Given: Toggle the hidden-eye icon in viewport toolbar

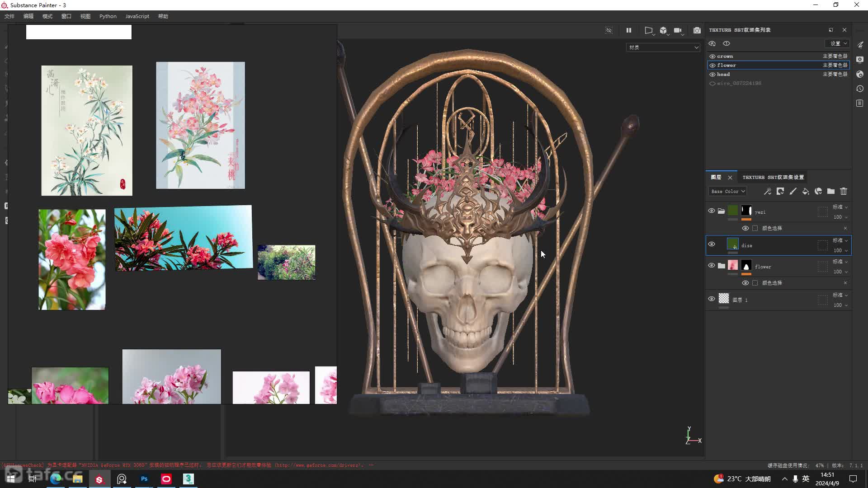Looking at the screenshot, I should click(609, 30).
